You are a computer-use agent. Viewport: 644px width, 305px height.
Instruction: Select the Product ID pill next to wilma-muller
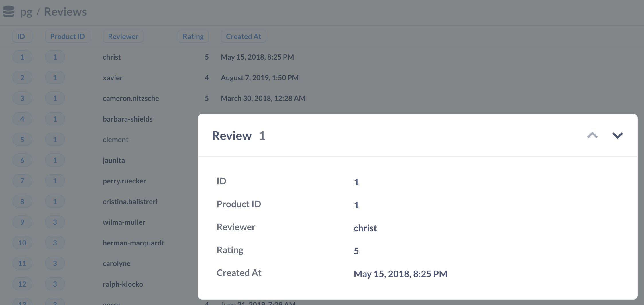click(x=55, y=222)
